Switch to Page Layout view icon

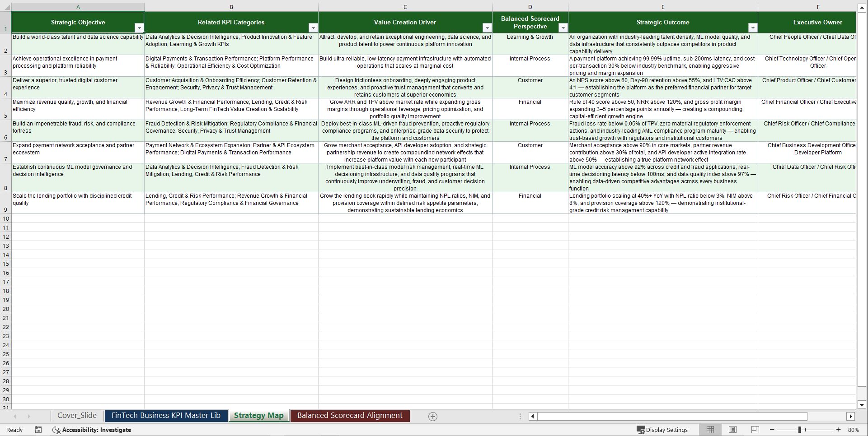[x=732, y=430]
